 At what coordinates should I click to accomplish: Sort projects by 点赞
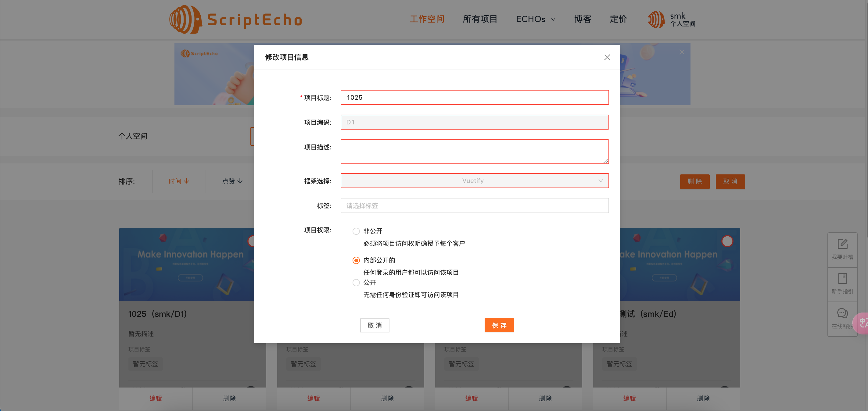(232, 181)
